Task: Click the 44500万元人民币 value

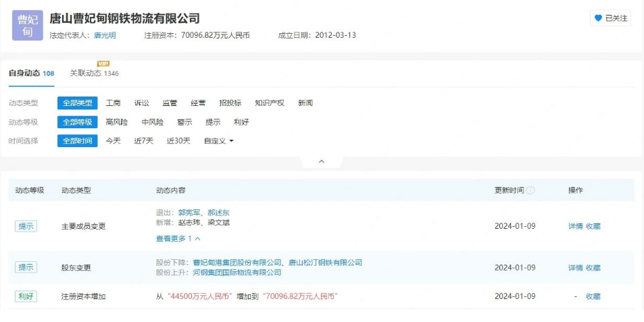Action: pyautogui.click(x=201, y=296)
